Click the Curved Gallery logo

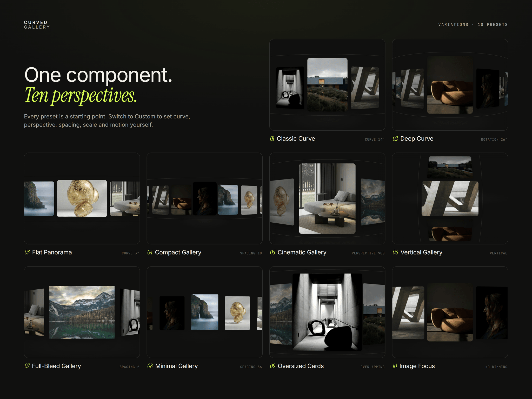click(x=37, y=25)
